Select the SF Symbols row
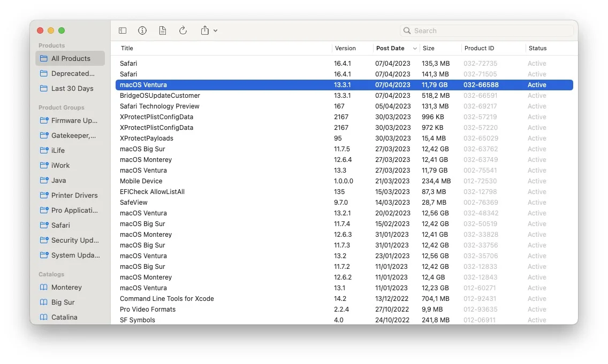 click(x=344, y=320)
